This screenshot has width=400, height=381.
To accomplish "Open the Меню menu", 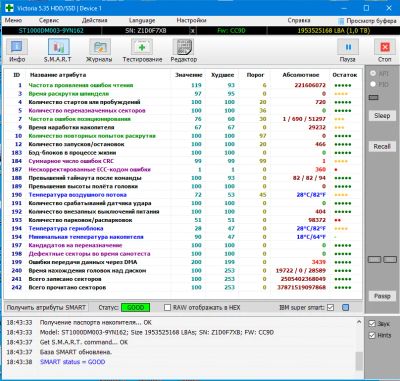I will point(13,21).
